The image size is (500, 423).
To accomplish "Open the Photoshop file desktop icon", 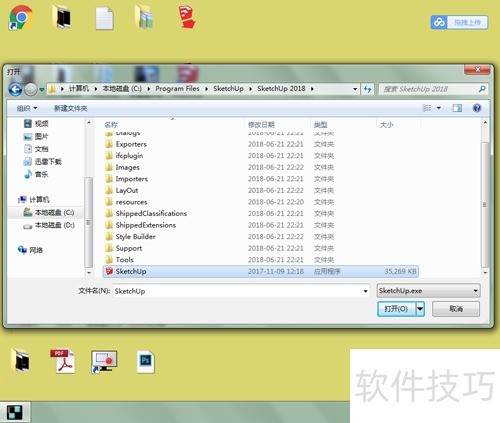I will click(x=146, y=362).
